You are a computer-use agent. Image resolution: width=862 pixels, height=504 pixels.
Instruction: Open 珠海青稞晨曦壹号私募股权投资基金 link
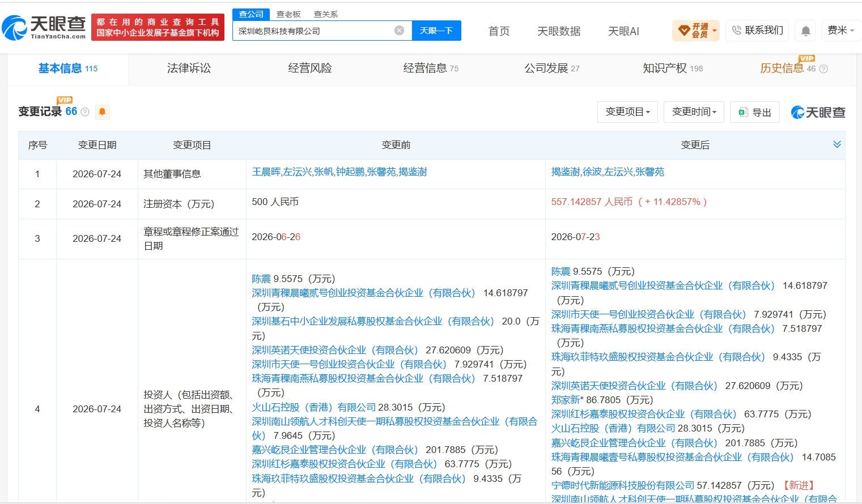point(673,457)
